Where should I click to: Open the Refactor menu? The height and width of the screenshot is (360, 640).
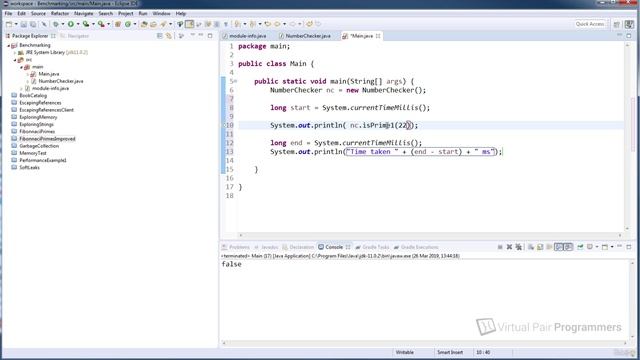click(60, 13)
